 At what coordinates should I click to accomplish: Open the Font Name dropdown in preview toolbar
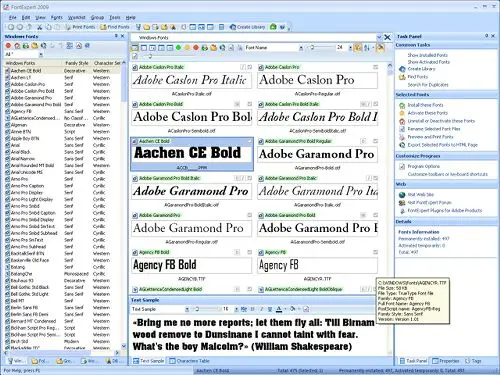(x=301, y=48)
